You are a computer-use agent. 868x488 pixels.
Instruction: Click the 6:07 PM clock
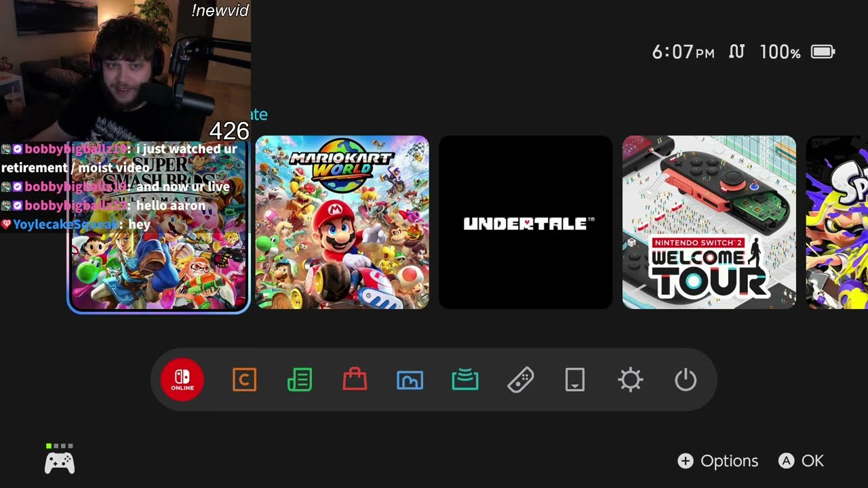(684, 52)
